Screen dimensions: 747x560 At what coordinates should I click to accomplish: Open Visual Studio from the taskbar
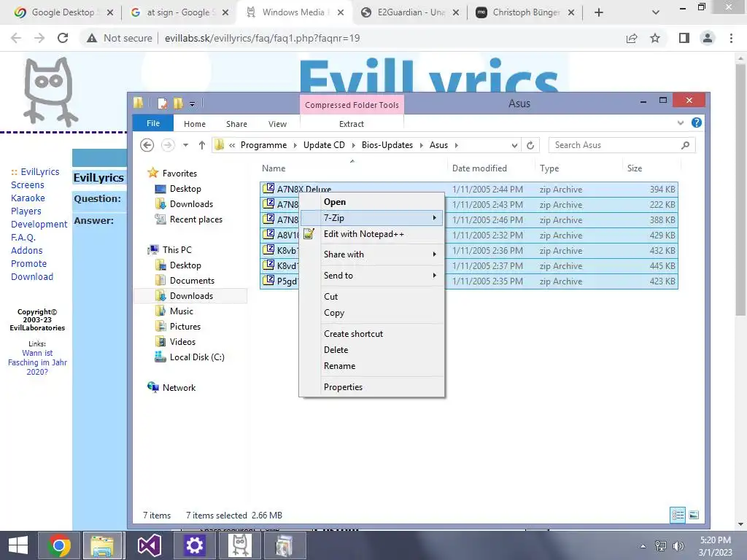pos(149,545)
